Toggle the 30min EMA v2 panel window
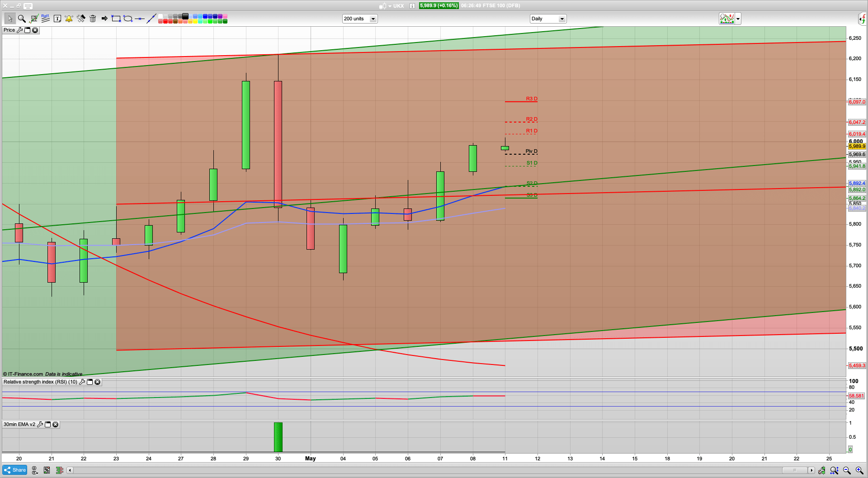This screenshot has width=868, height=478. [47, 425]
